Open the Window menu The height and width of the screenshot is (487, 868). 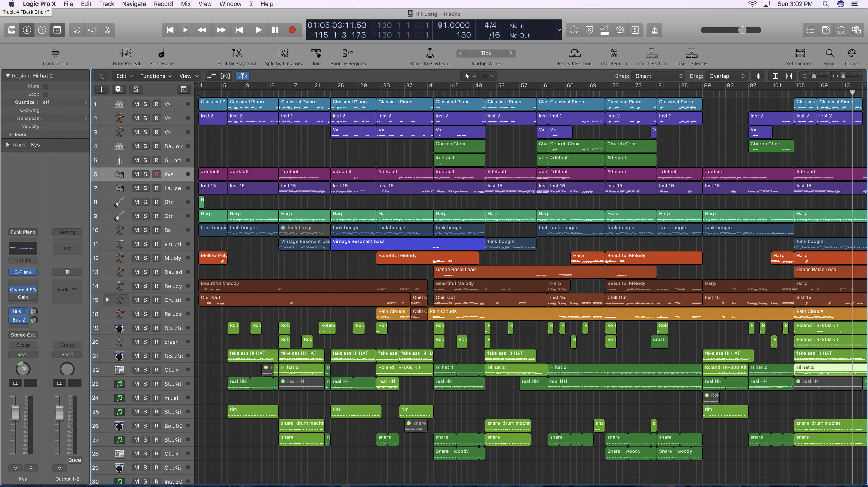coord(230,4)
